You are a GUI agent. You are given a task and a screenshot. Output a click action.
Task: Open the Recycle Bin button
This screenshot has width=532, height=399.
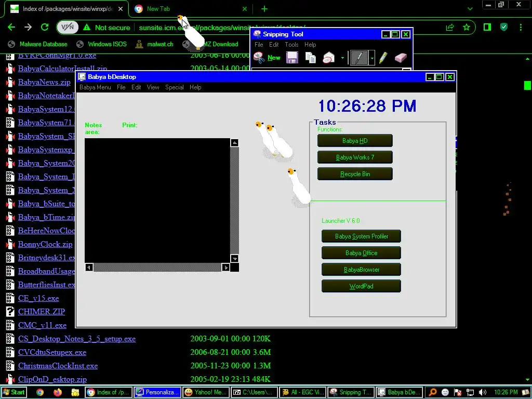pyautogui.click(x=355, y=174)
